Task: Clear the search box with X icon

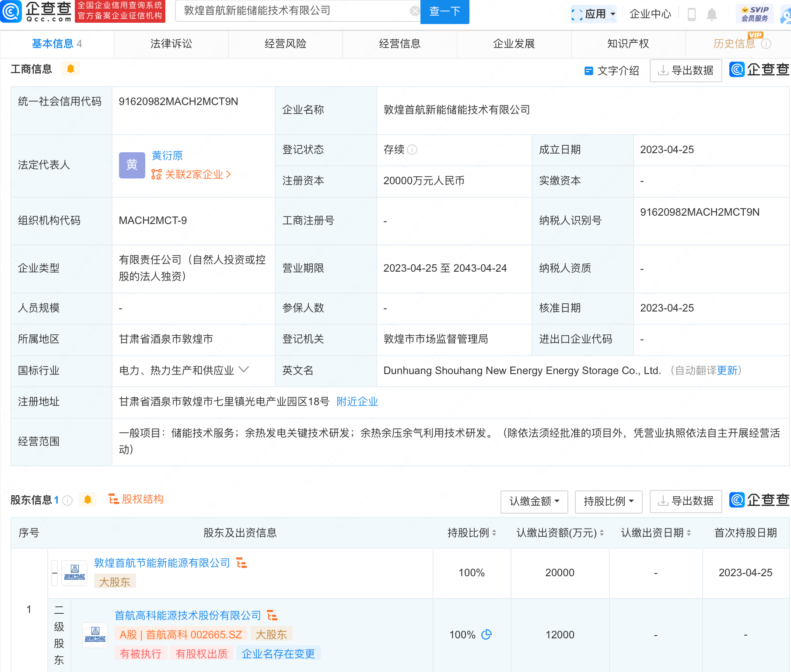Action: click(414, 11)
